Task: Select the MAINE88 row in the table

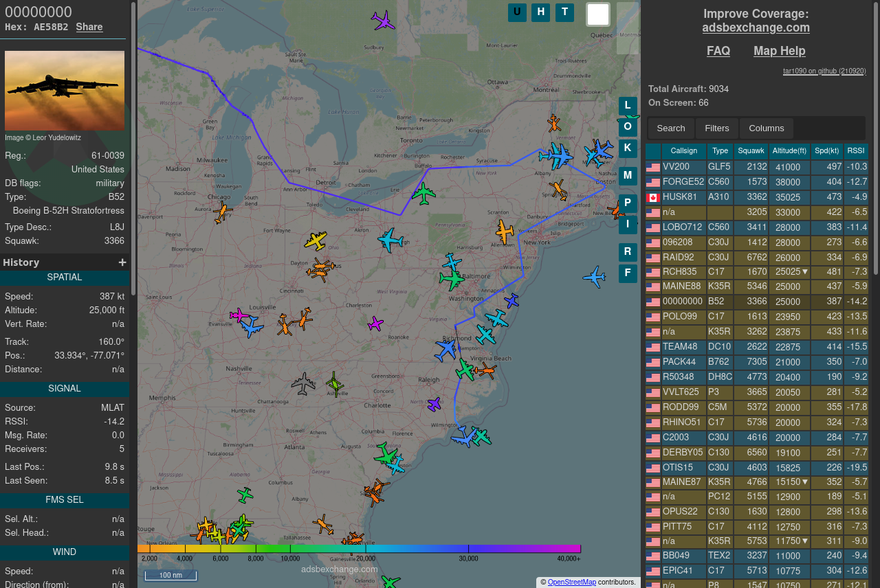Action: point(757,288)
